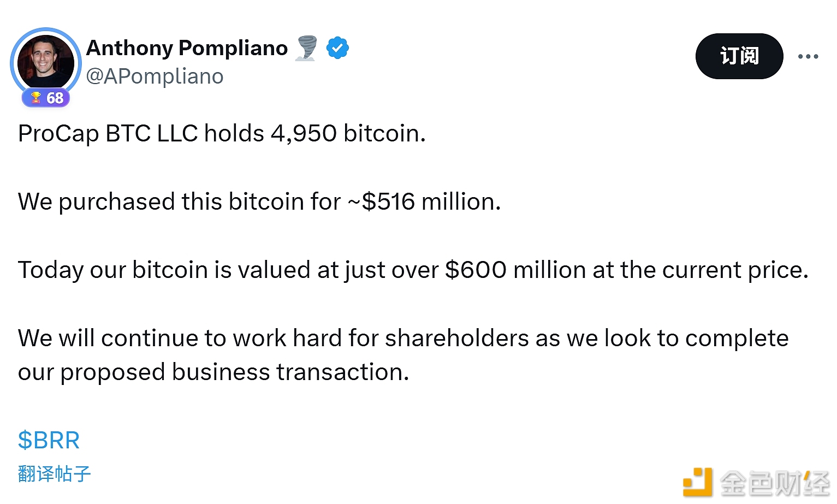Open the three-dot more options menu

click(808, 56)
